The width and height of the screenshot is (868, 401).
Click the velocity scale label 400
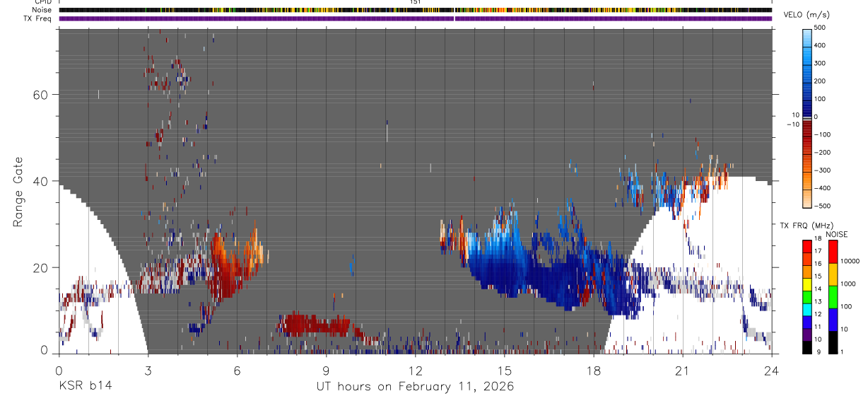pos(821,45)
